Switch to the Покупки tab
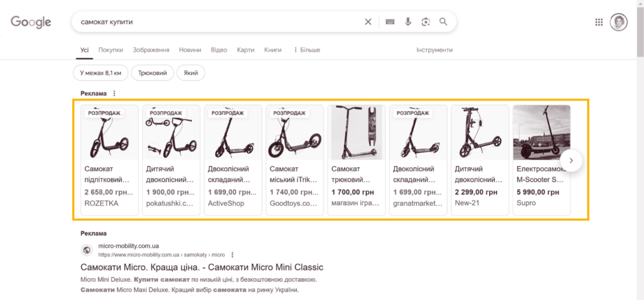This screenshot has width=644, height=300. pyautogui.click(x=111, y=50)
